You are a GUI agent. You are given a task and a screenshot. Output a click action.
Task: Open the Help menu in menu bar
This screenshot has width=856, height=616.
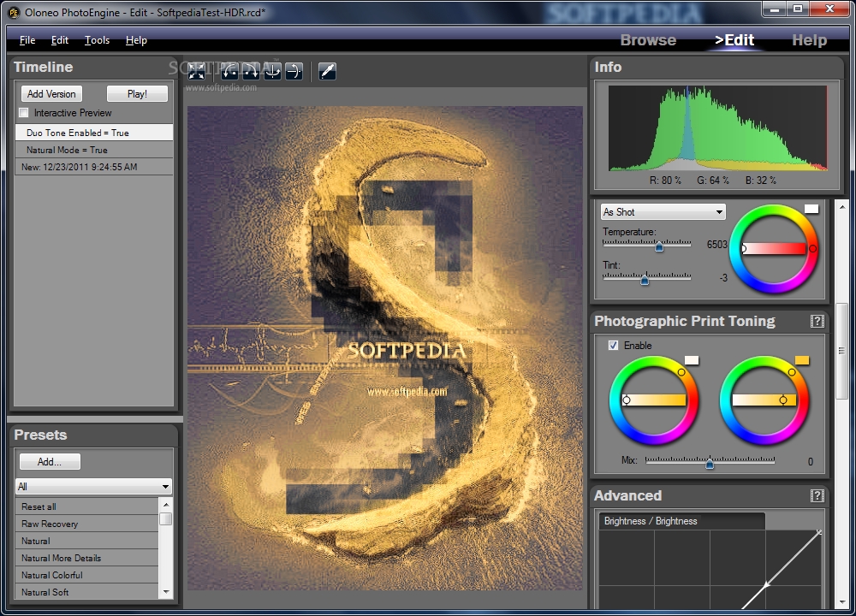[136, 40]
